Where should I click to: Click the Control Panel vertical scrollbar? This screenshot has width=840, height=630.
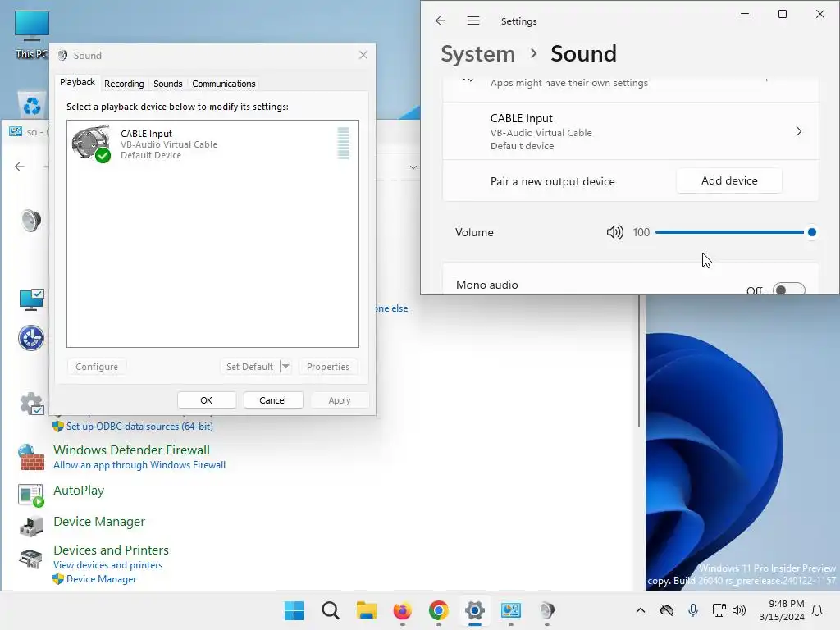coord(639,361)
